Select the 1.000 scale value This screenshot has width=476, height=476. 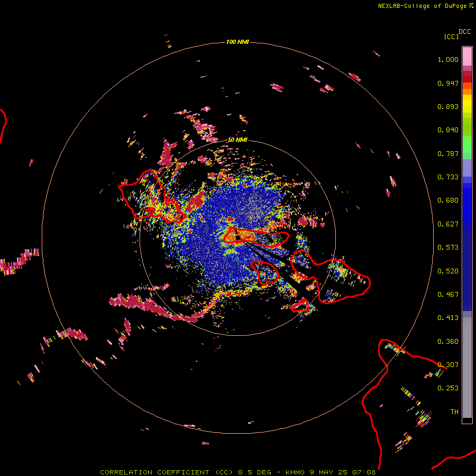pos(448,59)
